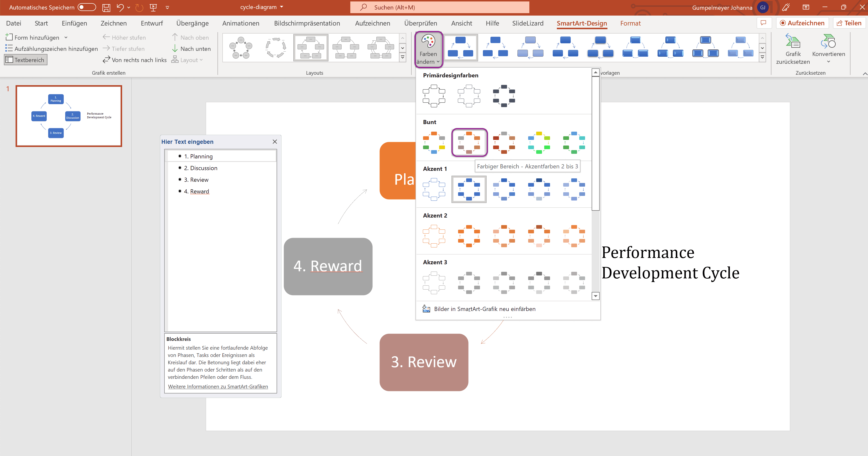The width and height of the screenshot is (868, 456).
Task: Toggle the Textbereich pane button
Action: pos(26,60)
